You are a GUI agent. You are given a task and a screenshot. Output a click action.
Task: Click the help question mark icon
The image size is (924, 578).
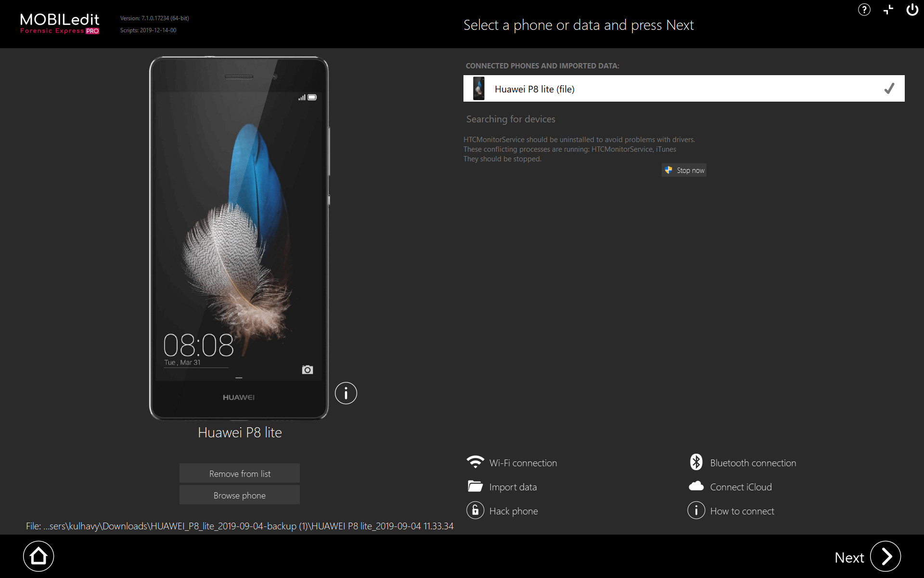click(864, 10)
